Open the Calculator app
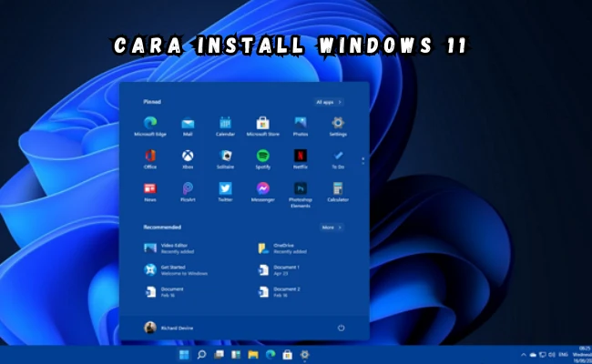 click(338, 192)
